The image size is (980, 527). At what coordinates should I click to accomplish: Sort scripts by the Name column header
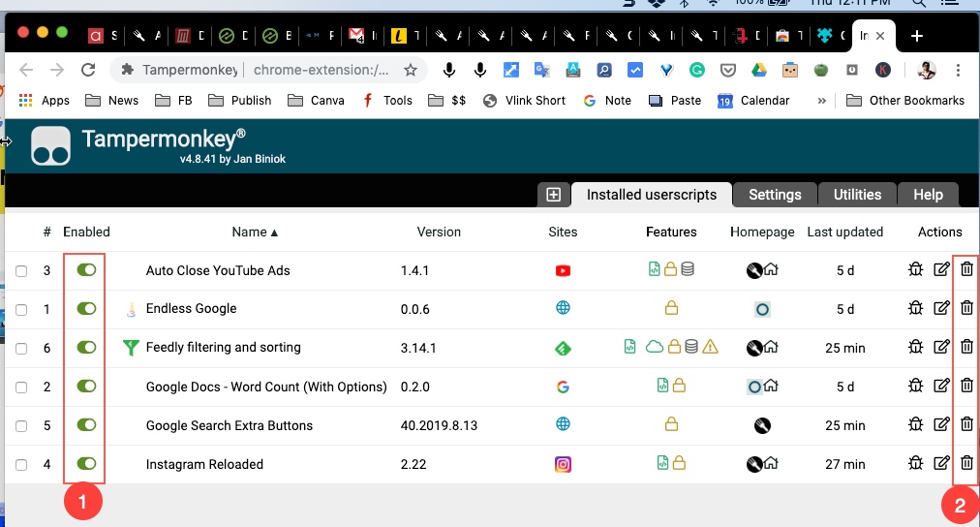coord(255,232)
